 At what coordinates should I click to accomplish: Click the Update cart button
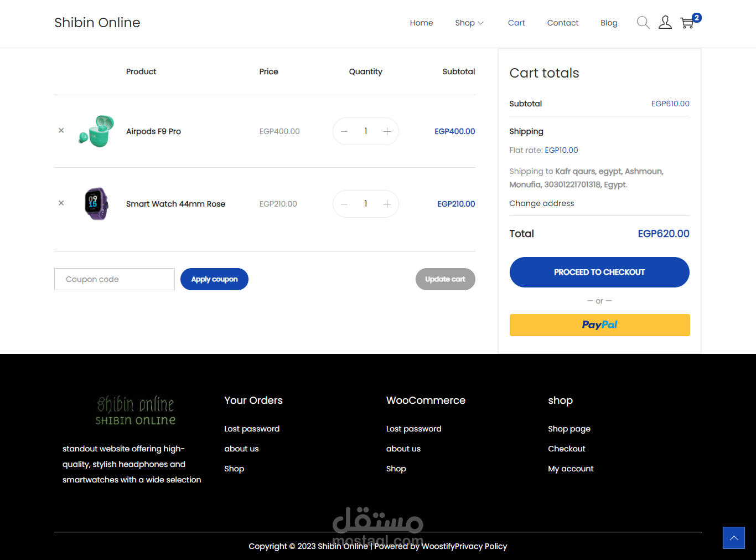coord(446,279)
